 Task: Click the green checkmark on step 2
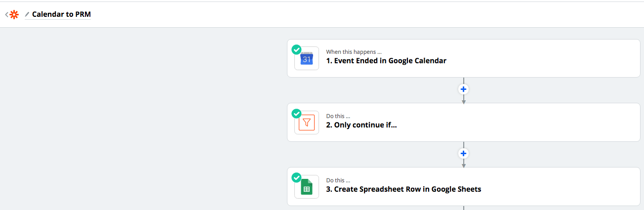[x=296, y=113]
